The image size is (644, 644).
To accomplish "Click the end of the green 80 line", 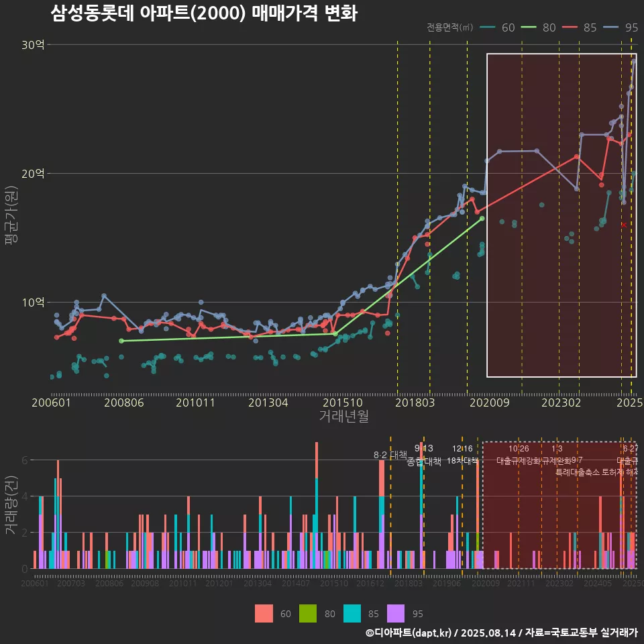I will 482,219.
